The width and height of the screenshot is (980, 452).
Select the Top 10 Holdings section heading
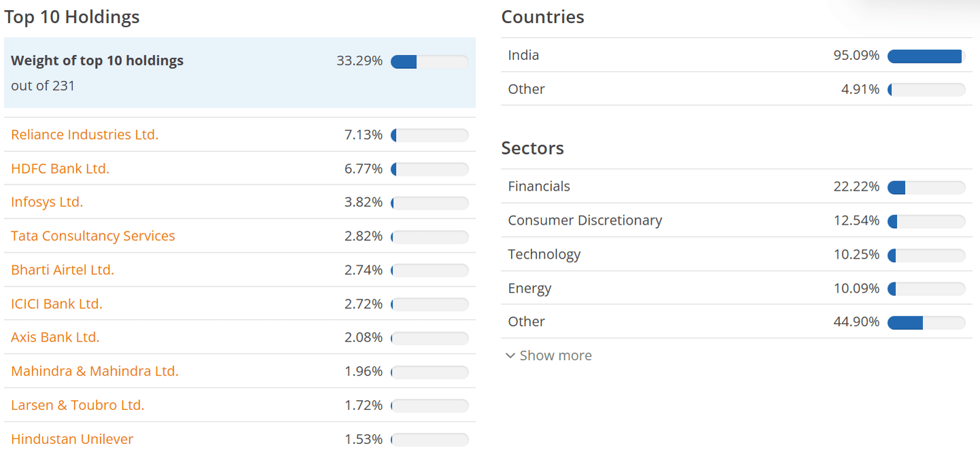click(x=71, y=17)
